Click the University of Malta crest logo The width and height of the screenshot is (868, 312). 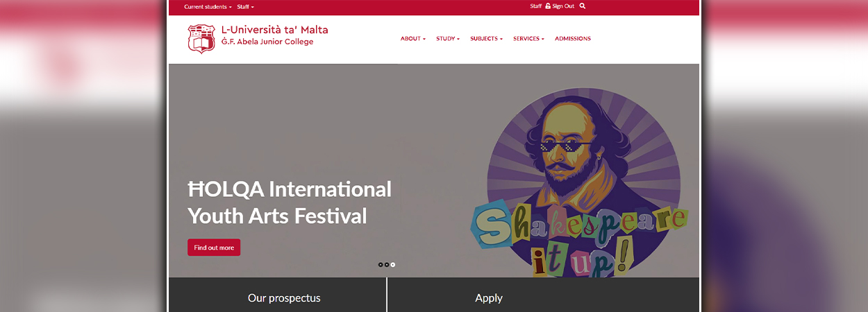pyautogui.click(x=201, y=39)
